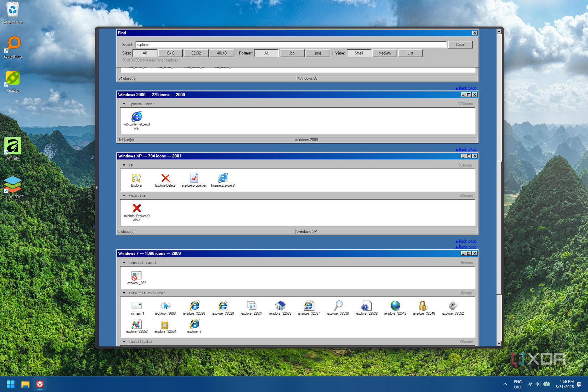
Task: Click Back to top above Windows 2000
Action: 466,88
